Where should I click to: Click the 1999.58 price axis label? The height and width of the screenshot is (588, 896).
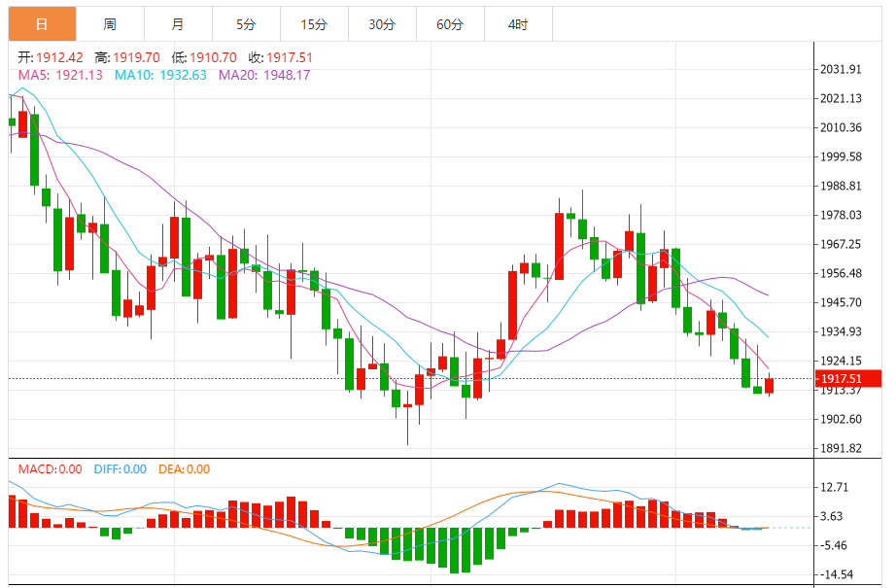(x=841, y=156)
